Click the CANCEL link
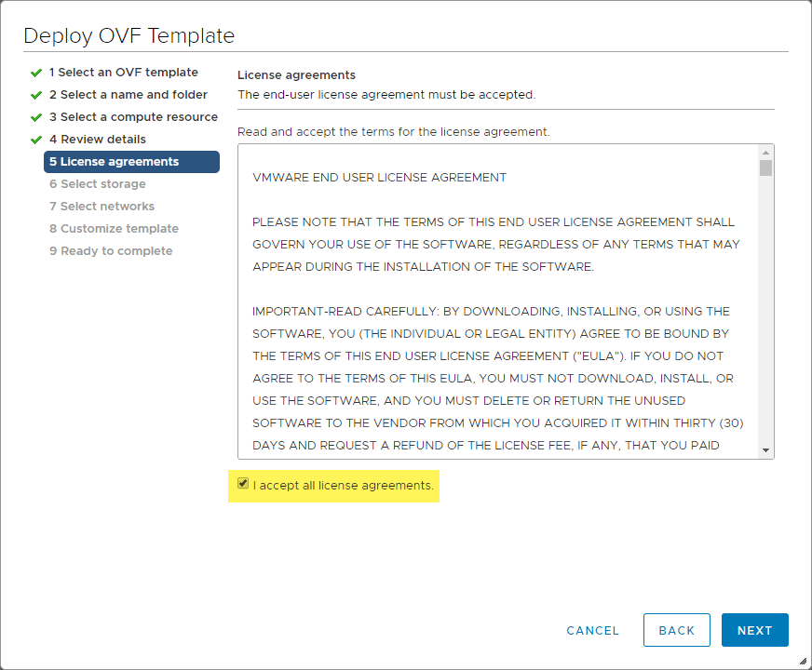This screenshot has width=812, height=670. tap(592, 630)
